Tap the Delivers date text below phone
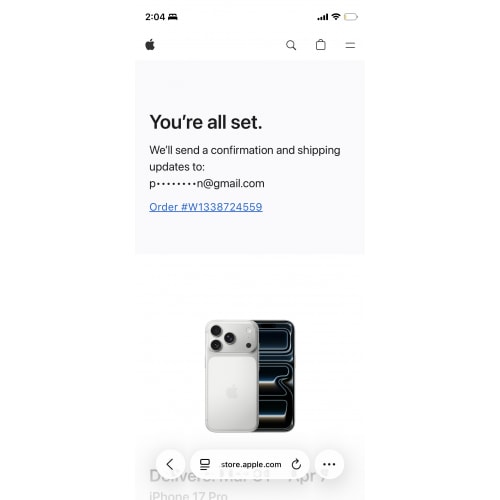Image resolution: width=500 pixels, height=500 pixels. click(x=237, y=476)
